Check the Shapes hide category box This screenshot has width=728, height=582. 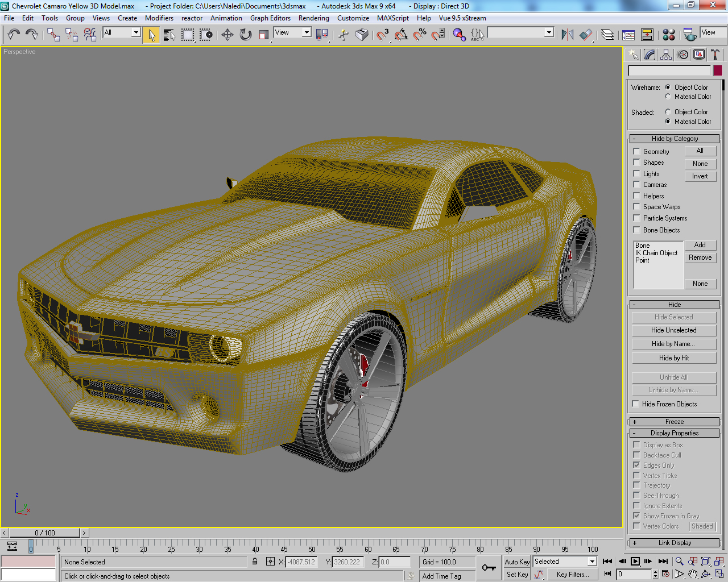(636, 163)
